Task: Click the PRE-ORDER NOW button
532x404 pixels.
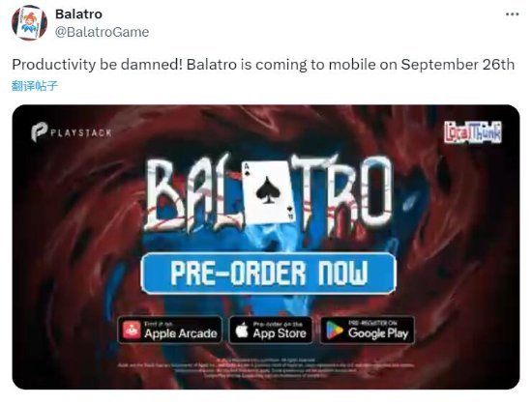Action: 269,273
